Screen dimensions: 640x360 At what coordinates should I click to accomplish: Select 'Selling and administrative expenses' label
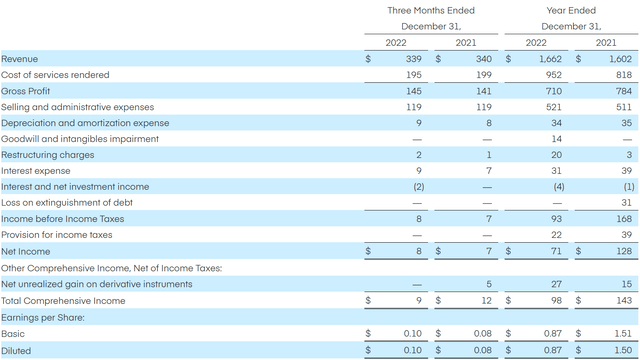pos(78,107)
